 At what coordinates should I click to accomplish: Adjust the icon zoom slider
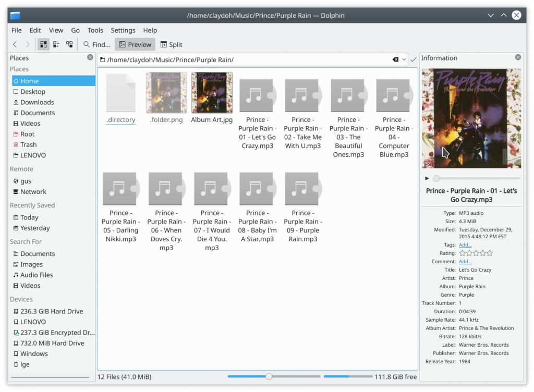[x=269, y=376]
